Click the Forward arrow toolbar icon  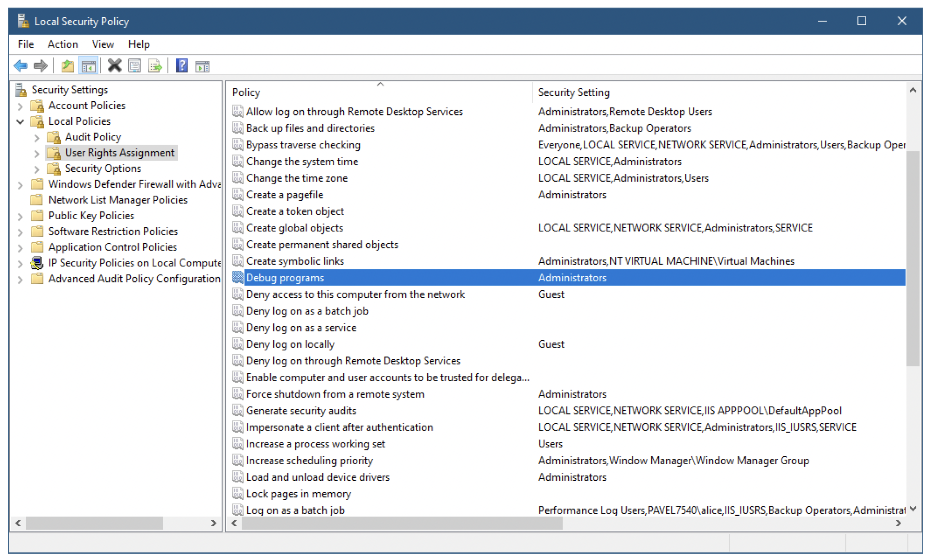click(x=40, y=66)
